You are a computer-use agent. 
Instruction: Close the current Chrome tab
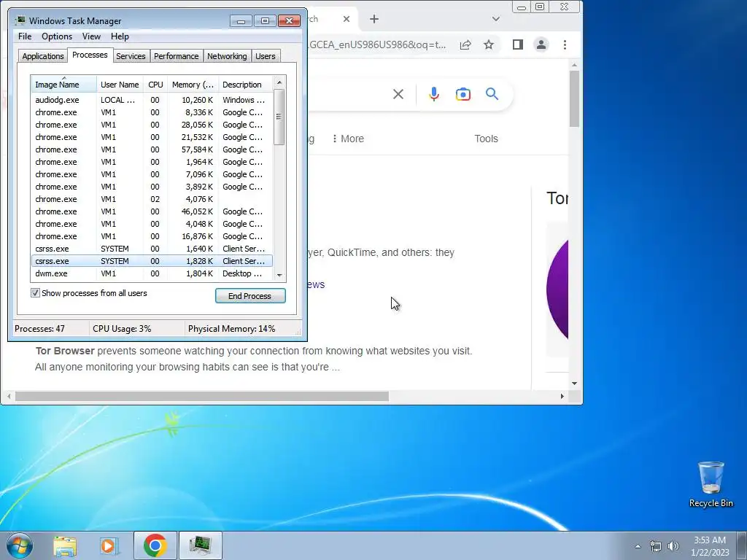(347, 19)
